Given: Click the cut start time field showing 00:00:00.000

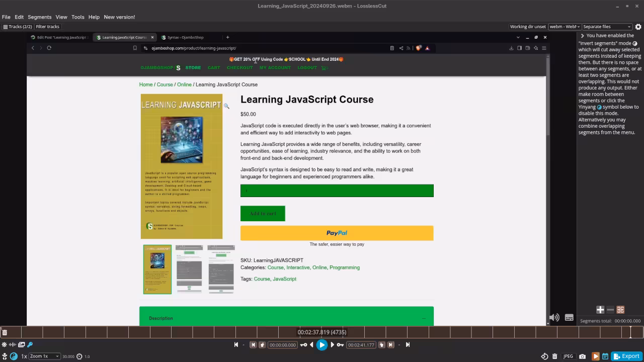Looking at the screenshot, I should point(282,344).
